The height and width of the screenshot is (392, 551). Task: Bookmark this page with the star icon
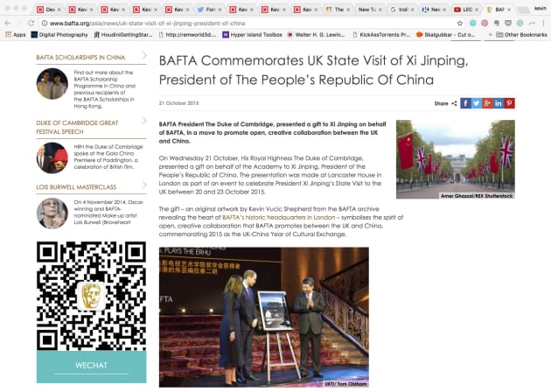pyautogui.click(x=460, y=24)
